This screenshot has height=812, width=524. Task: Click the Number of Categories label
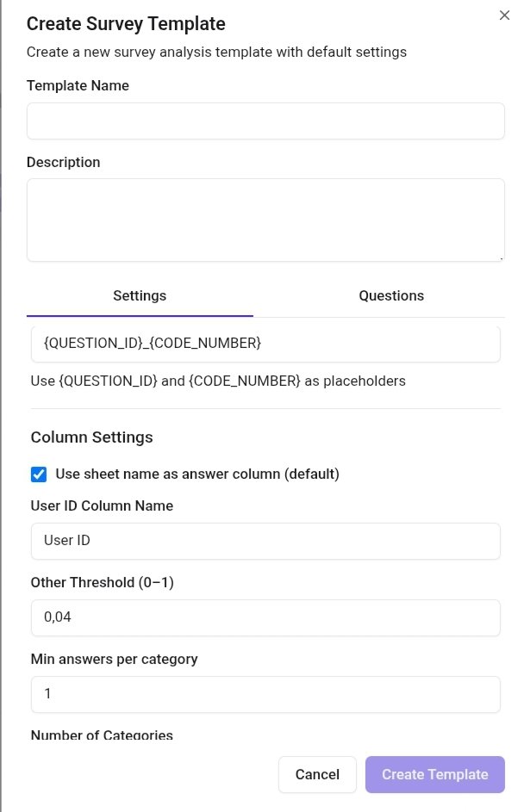101,735
